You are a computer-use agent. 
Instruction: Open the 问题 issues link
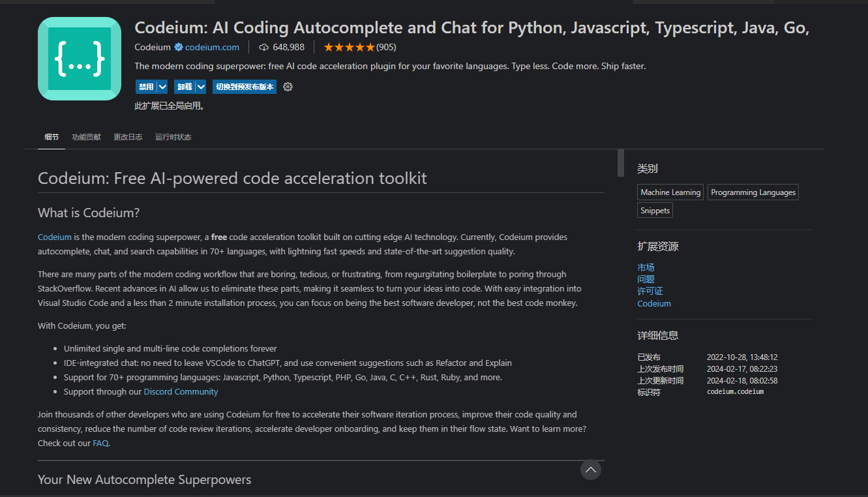coord(646,279)
